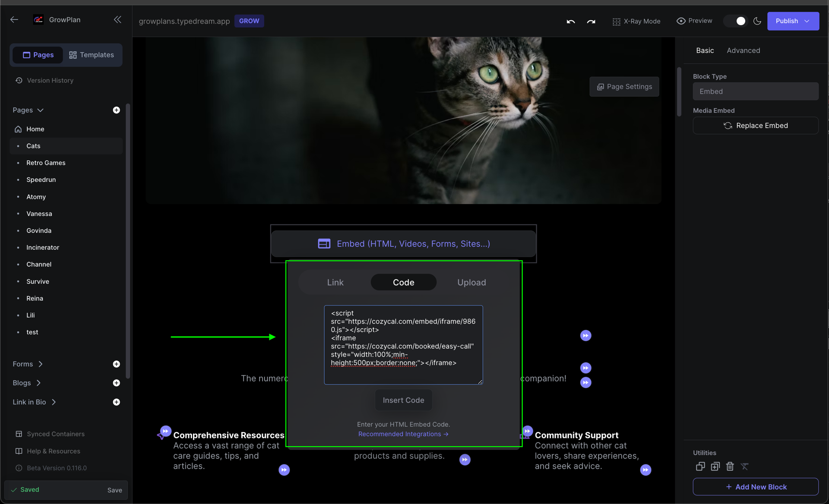The width and height of the screenshot is (829, 504).
Task: Click Add New Block button
Action: coord(756,487)
